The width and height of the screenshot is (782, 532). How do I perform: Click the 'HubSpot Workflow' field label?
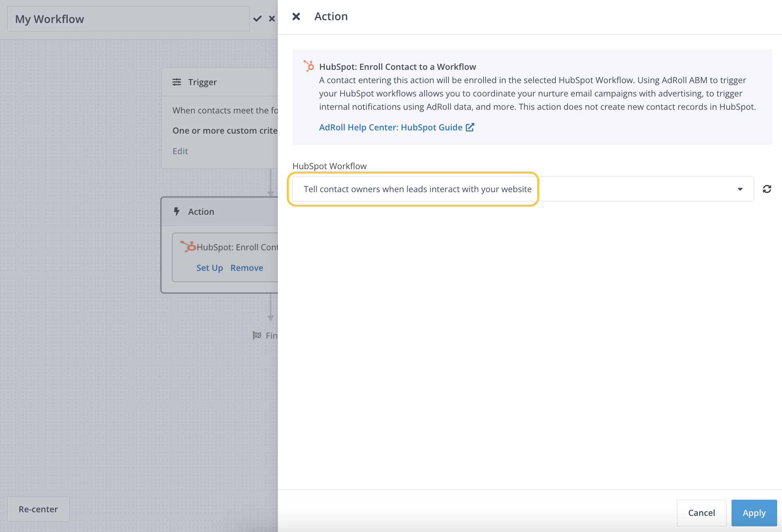(330, 166)
